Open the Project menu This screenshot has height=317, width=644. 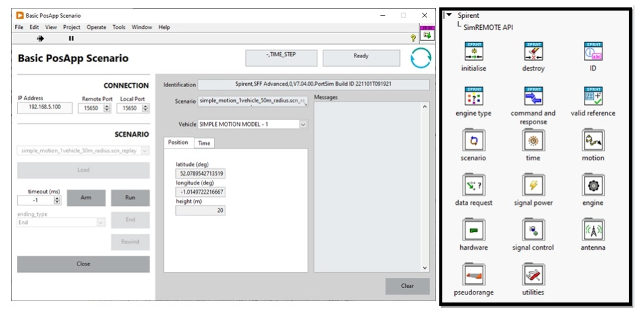pyautogui.click(x=72, y=28)
